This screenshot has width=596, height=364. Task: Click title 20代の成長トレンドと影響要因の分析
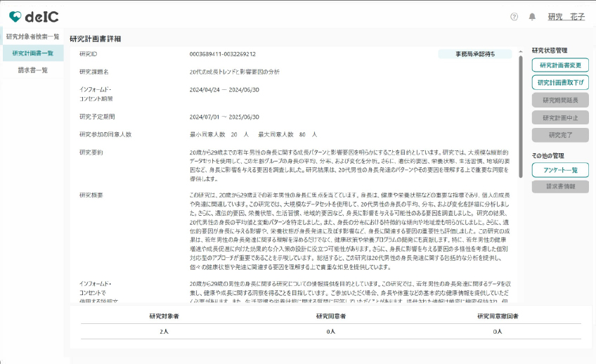234,72
